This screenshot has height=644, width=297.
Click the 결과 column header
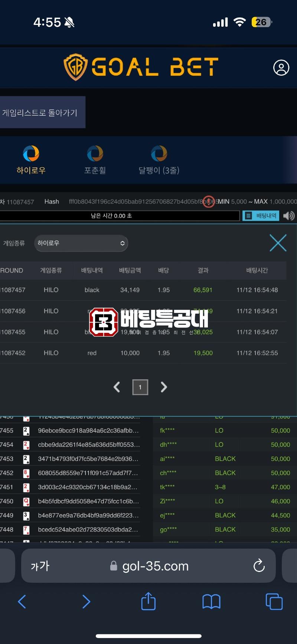click(x=203, y=270)
